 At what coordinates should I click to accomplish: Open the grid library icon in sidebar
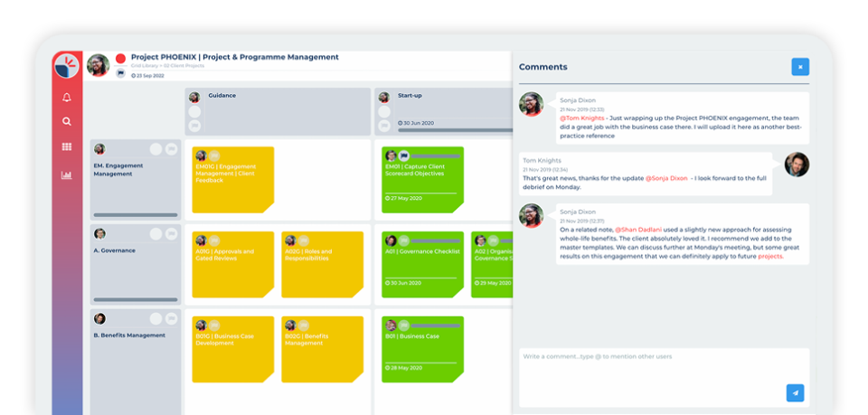coord(67,147)
